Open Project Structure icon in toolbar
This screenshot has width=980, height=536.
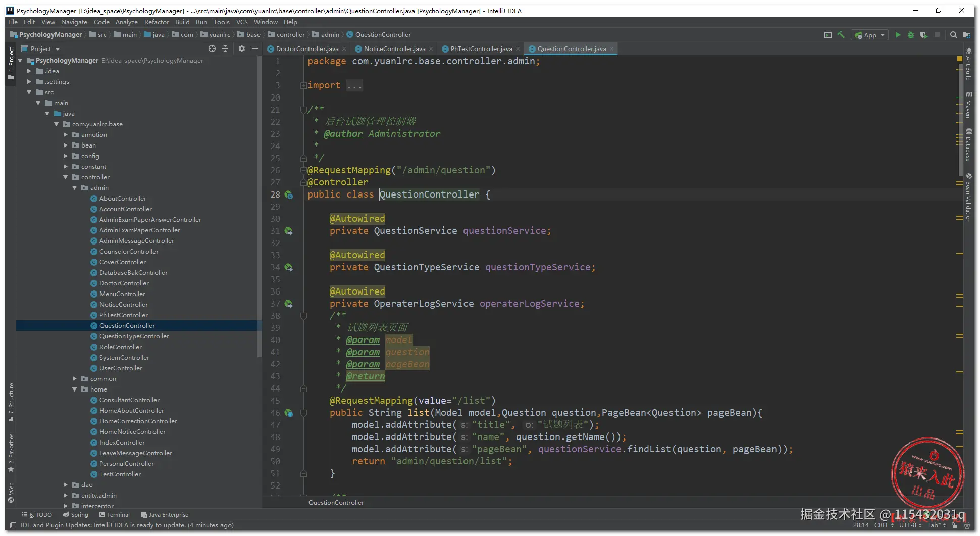tap(966, 35)
